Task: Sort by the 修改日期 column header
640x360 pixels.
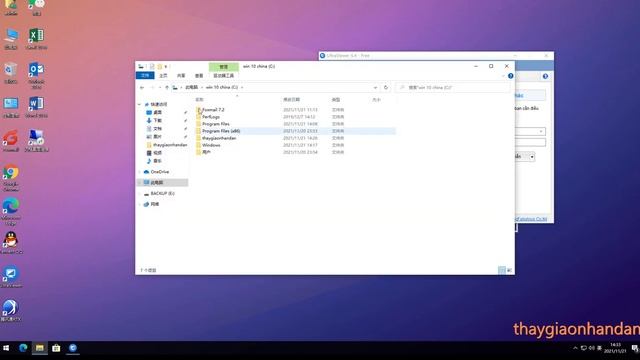Action: coord(291,100)
